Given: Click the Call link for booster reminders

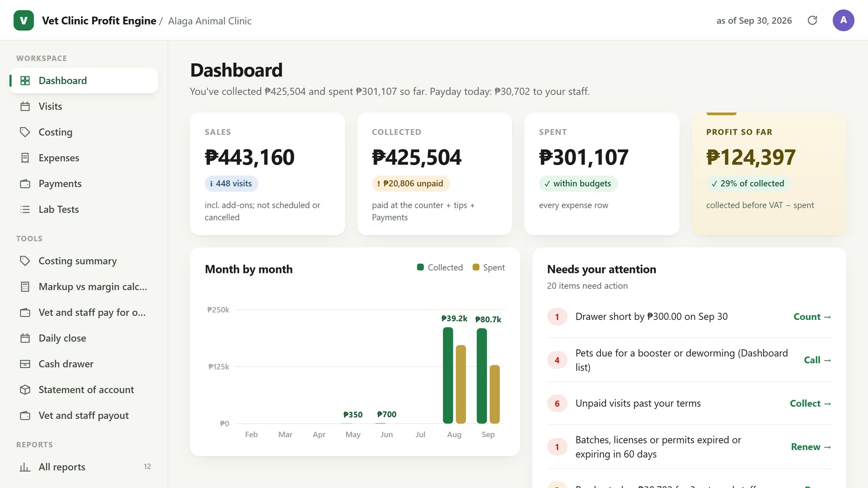Looking at the screenshot, I should [x=817, y=360].
